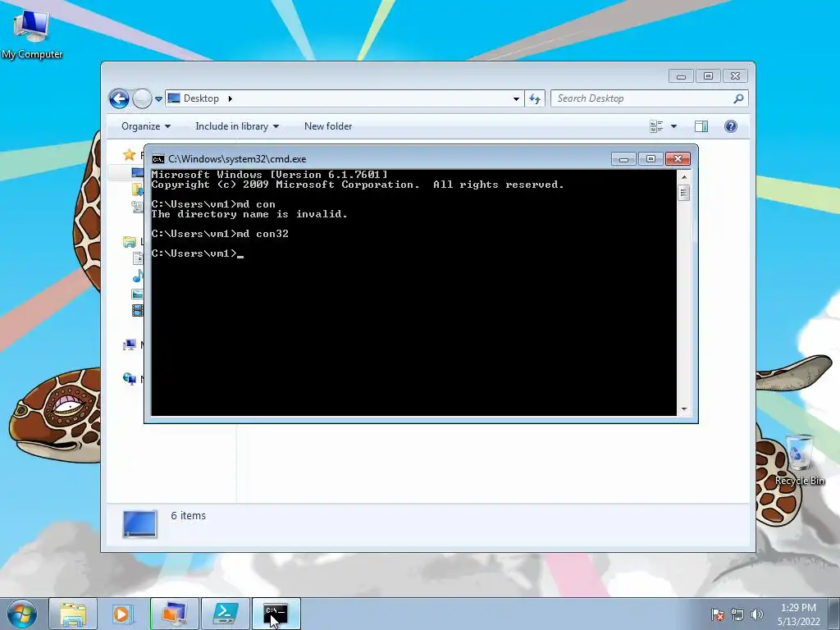Close the Explorer Desktop window
Screen dimensions: 840x630
tap(735, 76)
